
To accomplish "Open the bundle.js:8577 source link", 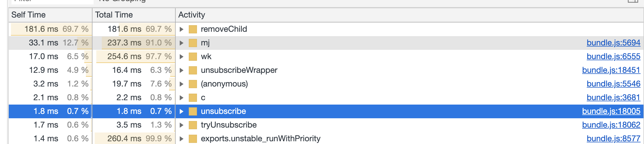I will 613,139.
